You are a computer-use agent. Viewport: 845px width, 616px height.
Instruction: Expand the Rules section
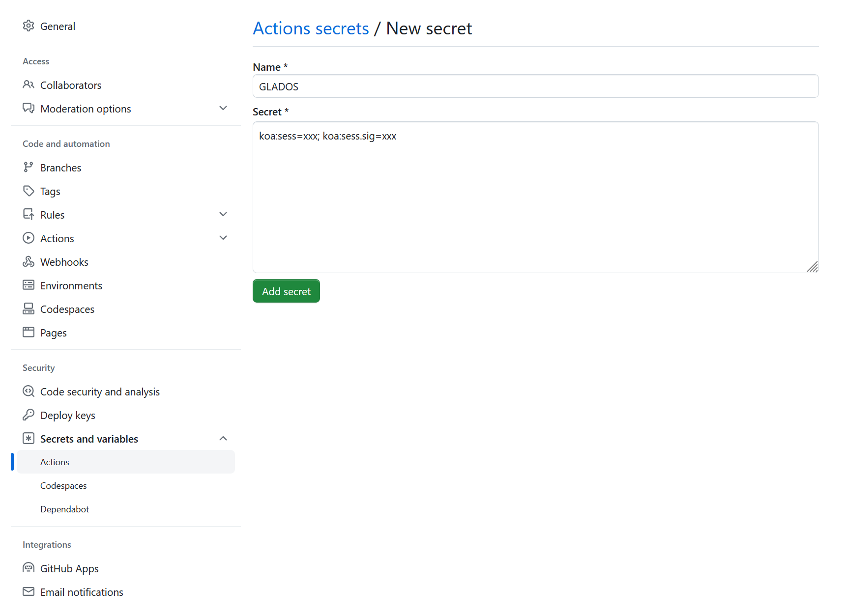click(223, 214)
